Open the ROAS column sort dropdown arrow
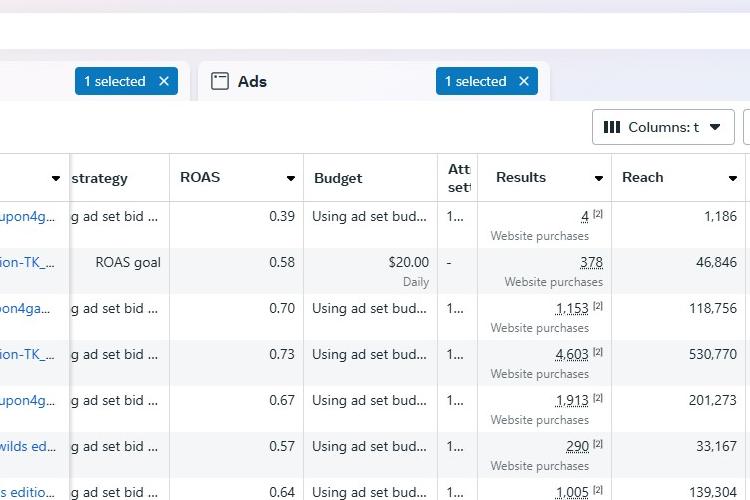750x500 pixels. coord(291,179)
